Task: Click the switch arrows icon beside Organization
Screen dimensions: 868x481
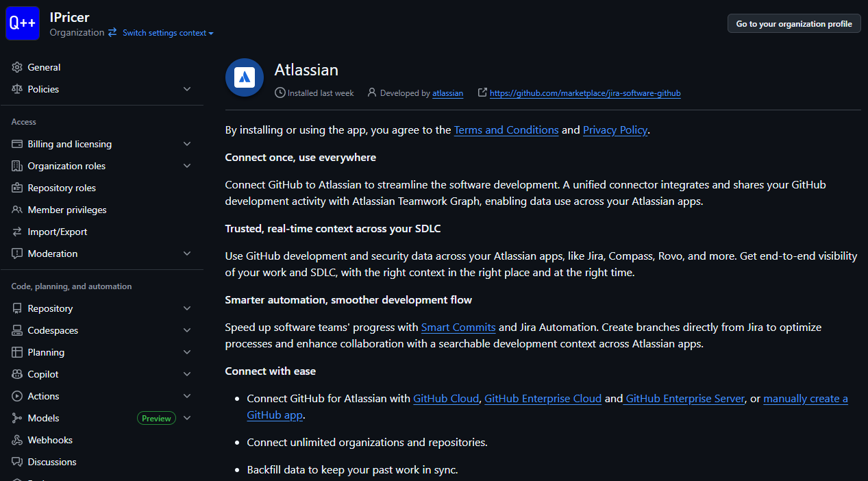Action: tap(112, 32)
